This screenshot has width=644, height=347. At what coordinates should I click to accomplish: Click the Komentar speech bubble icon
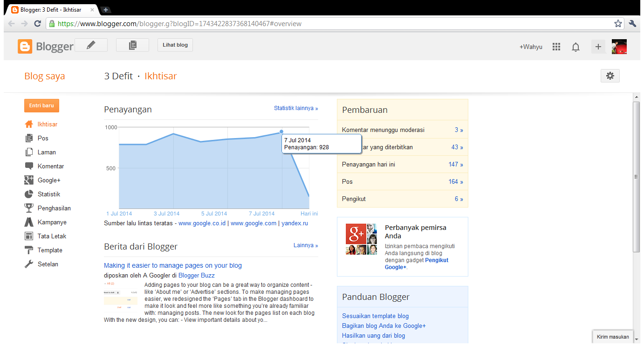point(29,166)
